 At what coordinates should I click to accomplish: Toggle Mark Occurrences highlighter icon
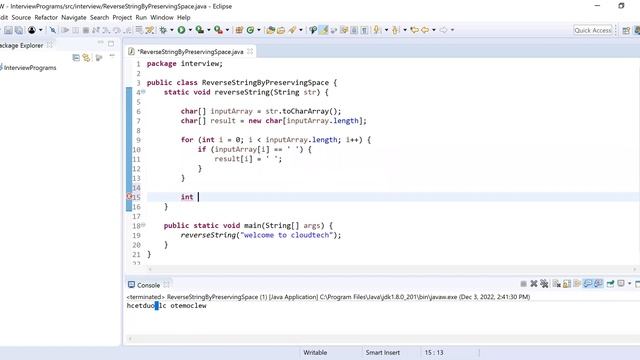323,30
